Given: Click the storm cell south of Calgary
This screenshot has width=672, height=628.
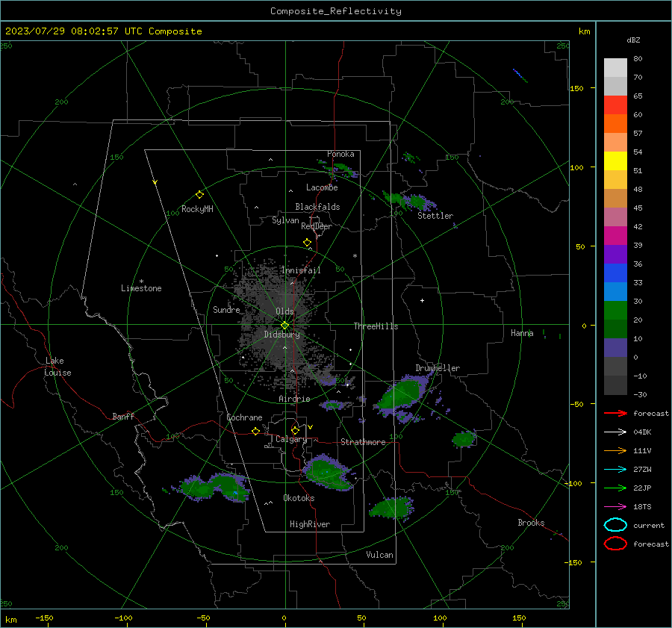Looking at the screenshot, I should click(x=329, y=472).
